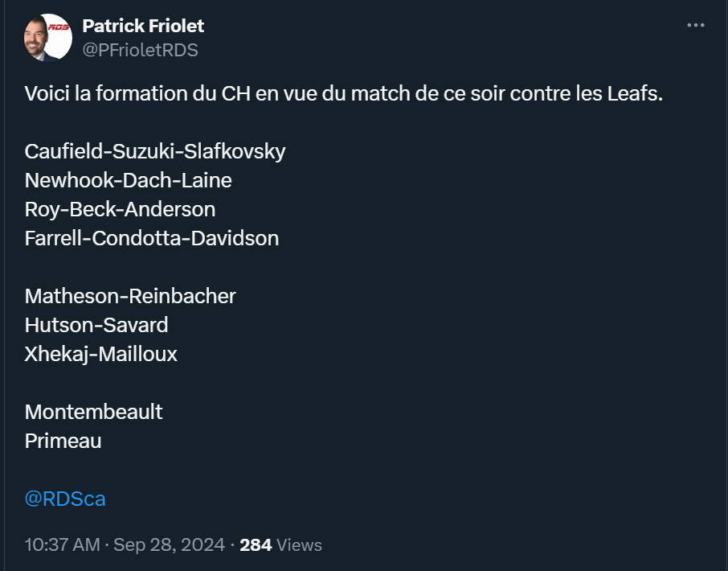Click the goalie name Primeau

pos(63,441)
